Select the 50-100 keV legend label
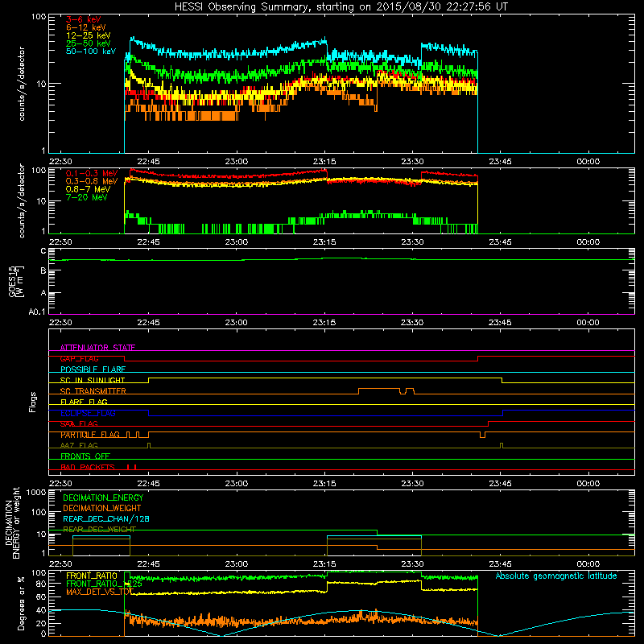Viewport: 644px width, 644px height. tap(91, 52)
